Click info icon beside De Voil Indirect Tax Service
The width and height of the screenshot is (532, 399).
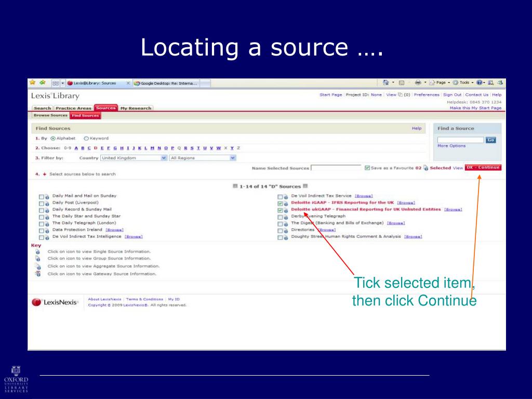point(286,197)
